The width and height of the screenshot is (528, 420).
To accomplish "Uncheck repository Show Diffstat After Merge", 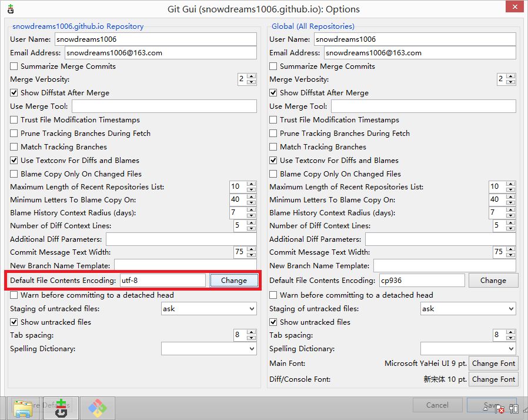I will [14, 92].
